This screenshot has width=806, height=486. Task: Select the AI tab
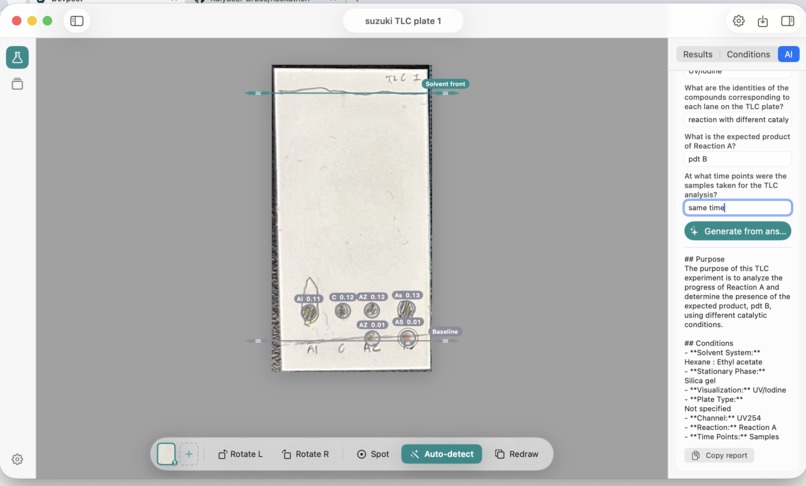(789, 54)
